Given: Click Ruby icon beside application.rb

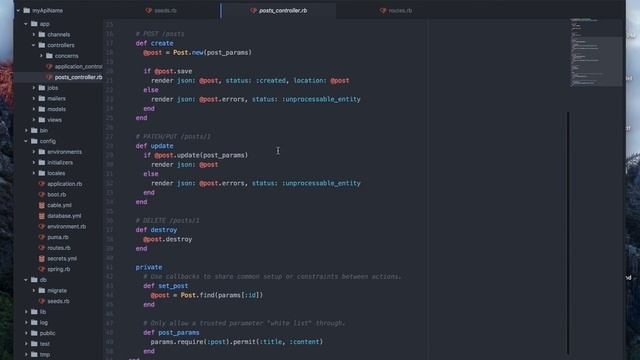Looking at the screenshot, I should [42, 184].
